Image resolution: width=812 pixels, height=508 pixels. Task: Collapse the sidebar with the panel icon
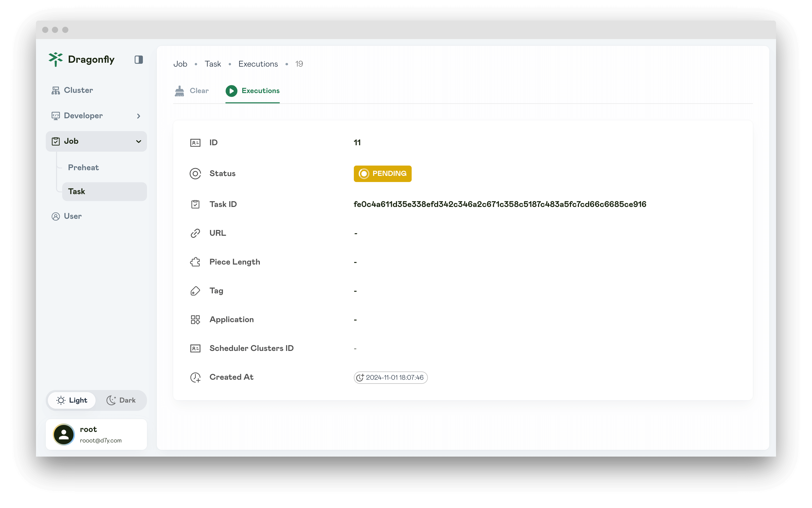coord(139,60)
